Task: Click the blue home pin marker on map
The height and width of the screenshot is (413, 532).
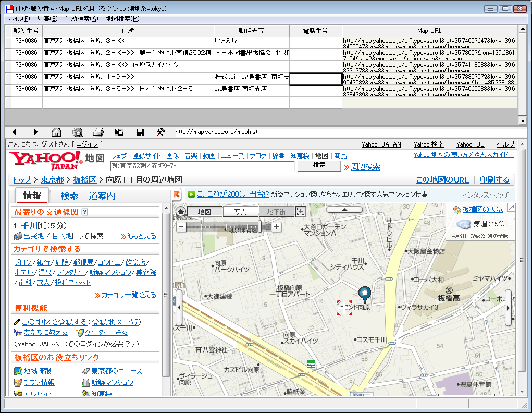Action: click(365, 294)
